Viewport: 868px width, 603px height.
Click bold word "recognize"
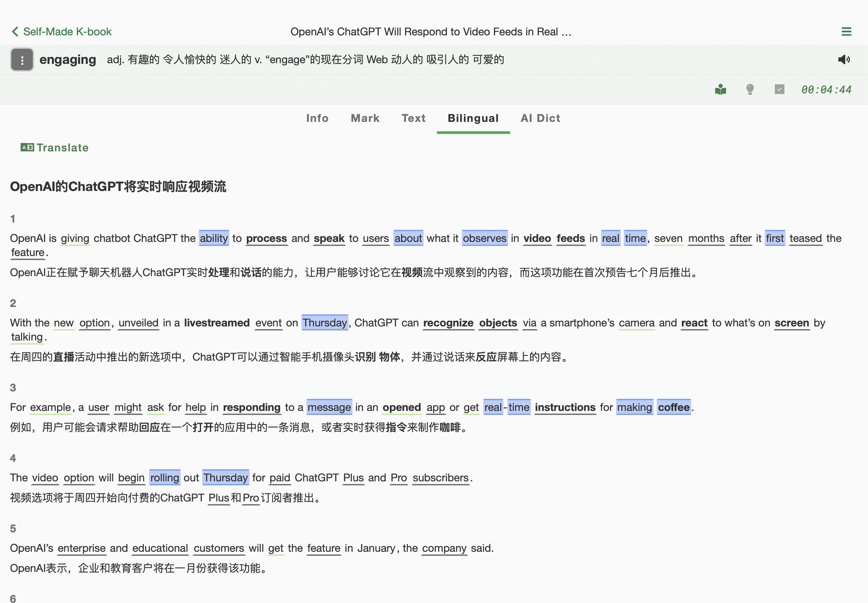click(448, 323)
